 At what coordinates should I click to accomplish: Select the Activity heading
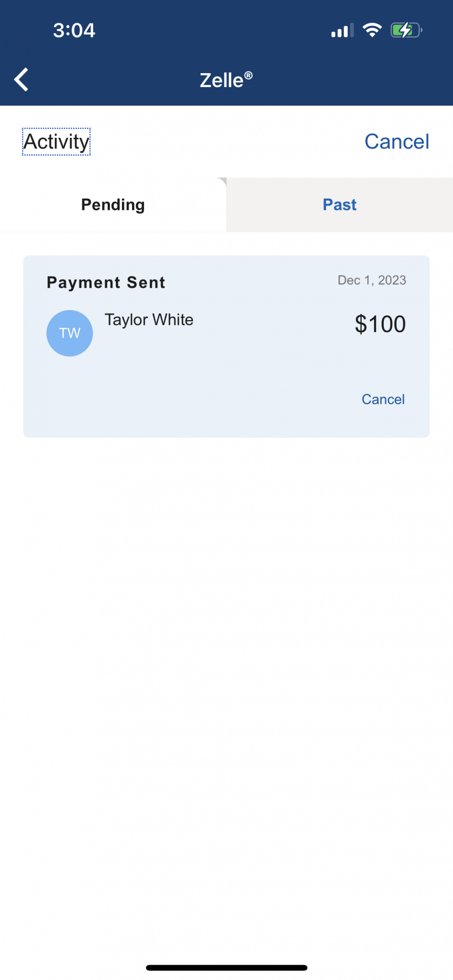56,142
